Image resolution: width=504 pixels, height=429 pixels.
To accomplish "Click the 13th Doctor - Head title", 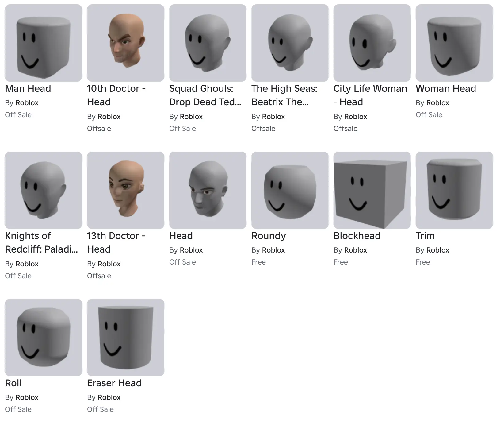I will pyautogui.click(x=116, y=242).
